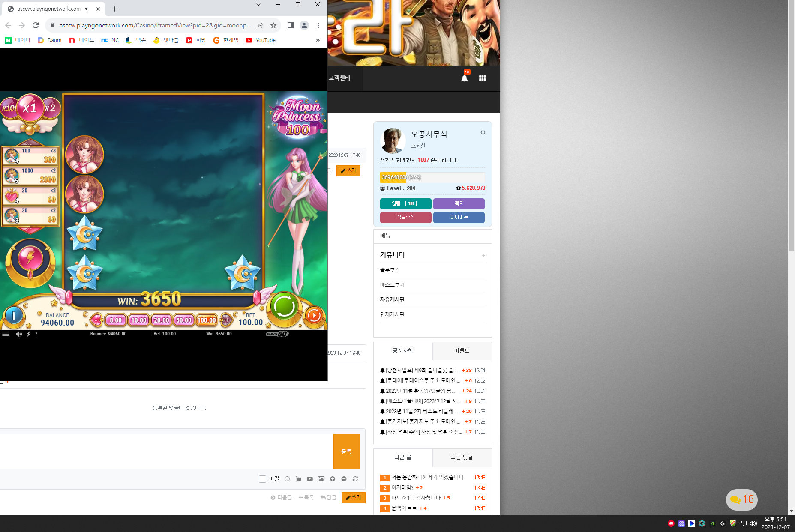Open the Chrome tab search dropdown
The image size is (795, 532).
pyautogui.click(x=258, y=5)
